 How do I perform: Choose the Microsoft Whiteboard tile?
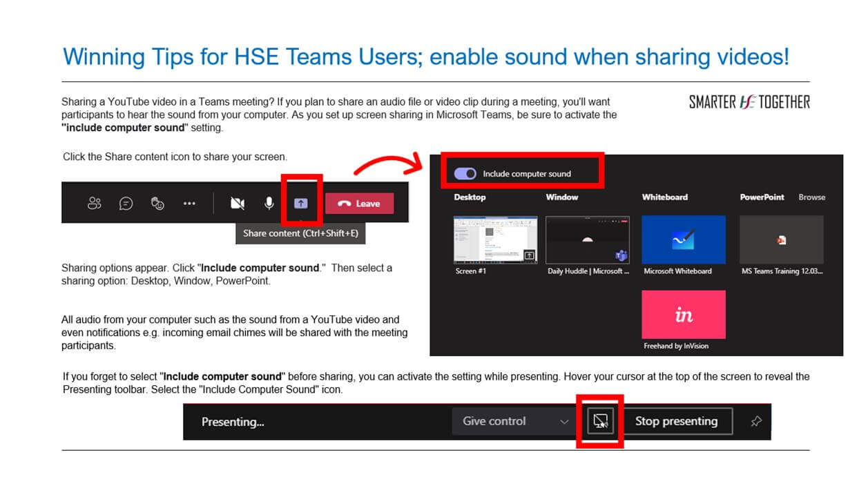683,239
